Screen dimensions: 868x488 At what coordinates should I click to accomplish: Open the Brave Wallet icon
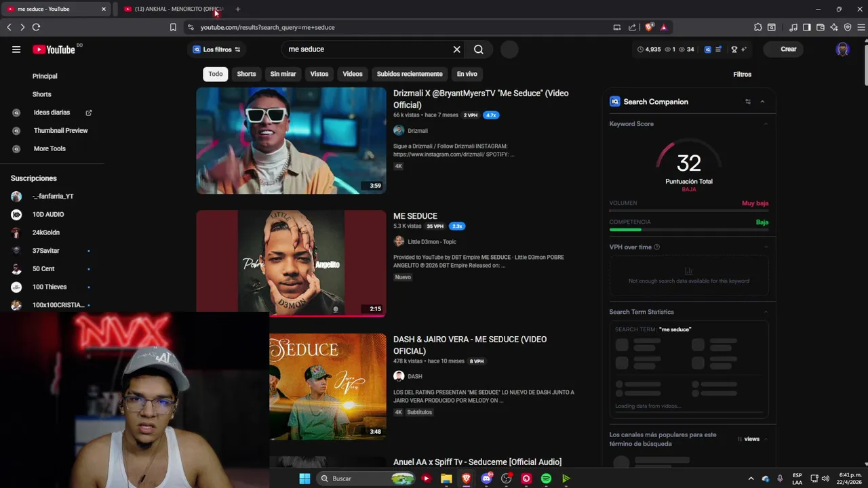[821, 27]
